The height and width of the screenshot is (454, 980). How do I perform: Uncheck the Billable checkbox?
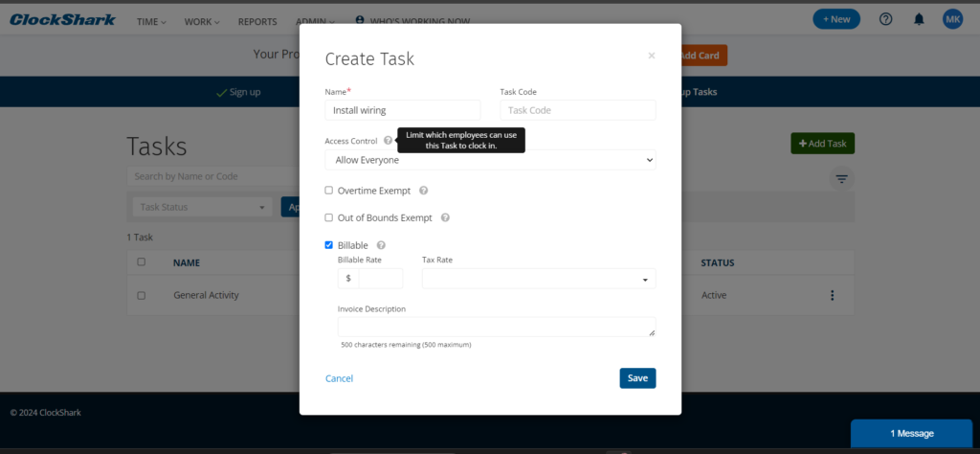click(329, 245)
